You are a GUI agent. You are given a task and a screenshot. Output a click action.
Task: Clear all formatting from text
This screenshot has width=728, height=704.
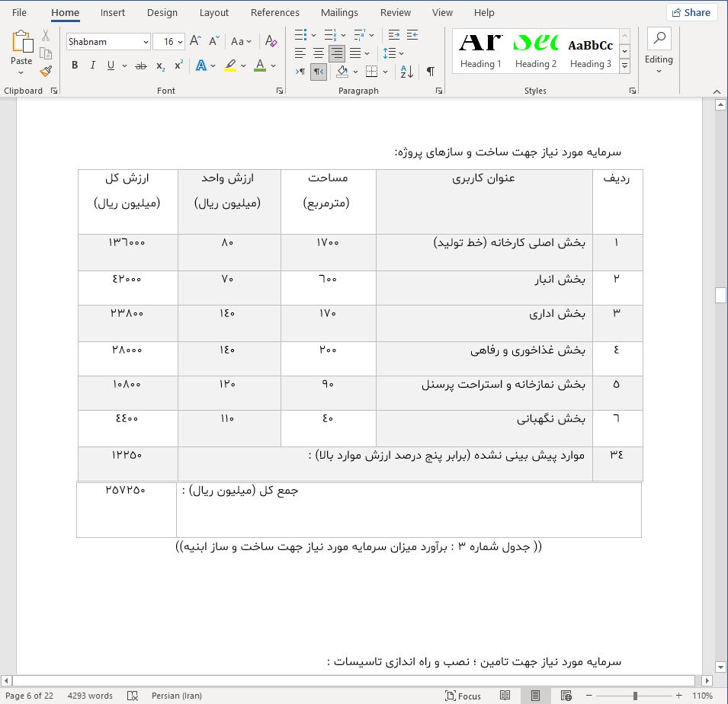pyautogui.click(x=271, y=41)
